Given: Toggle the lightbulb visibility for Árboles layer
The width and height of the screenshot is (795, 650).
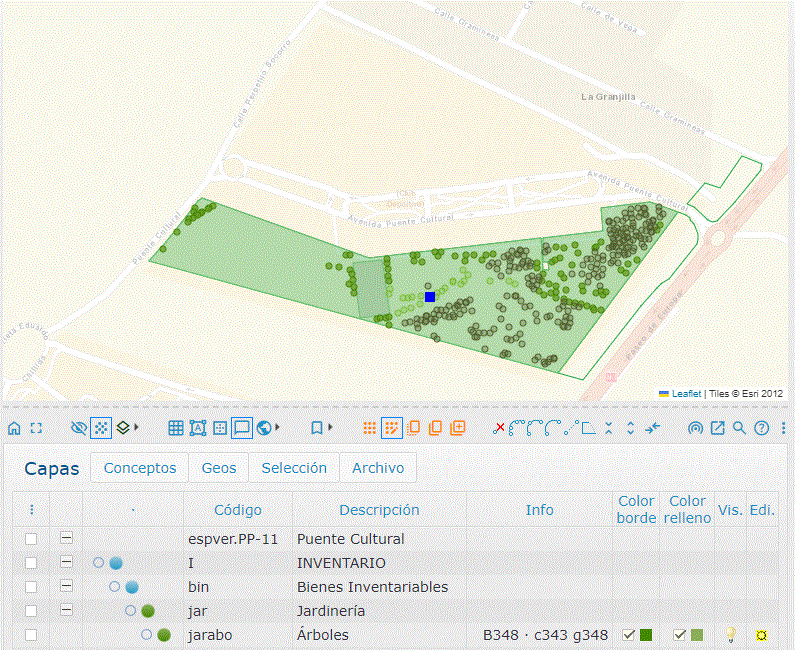Looking at the screenshot, I should pos(731,635).
